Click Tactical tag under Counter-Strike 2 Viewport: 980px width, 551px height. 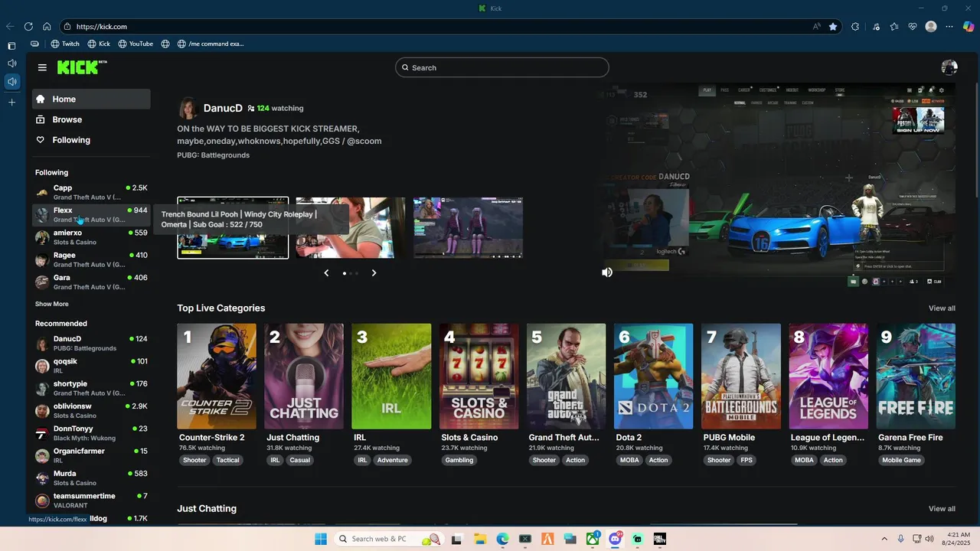228,460
